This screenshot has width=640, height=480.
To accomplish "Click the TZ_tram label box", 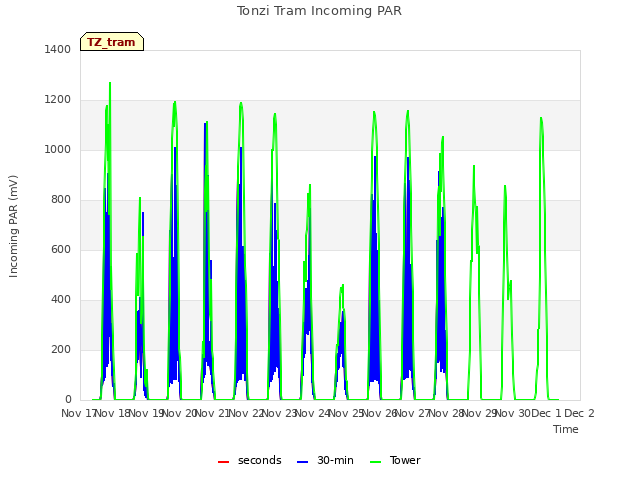I will tap(112, 42).
